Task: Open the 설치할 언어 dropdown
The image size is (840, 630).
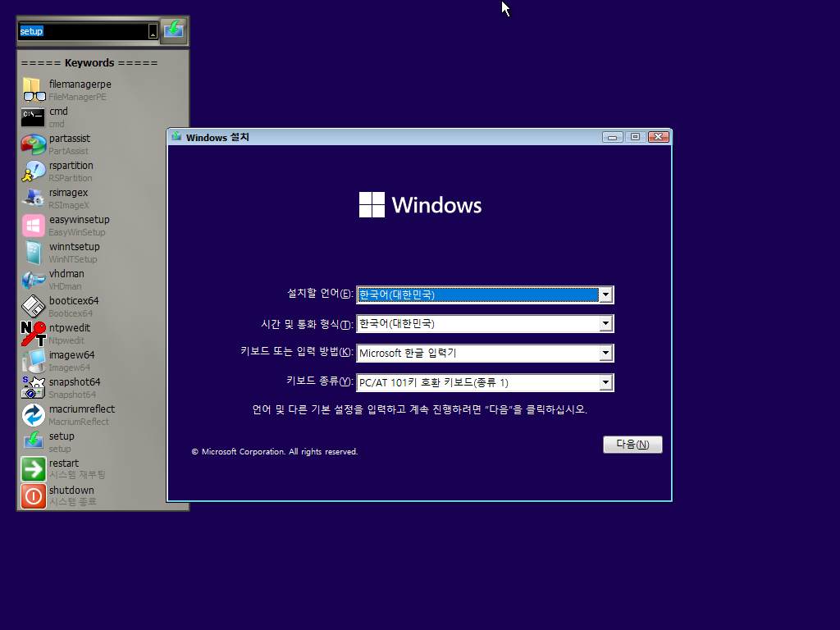Action: point(605,294)
